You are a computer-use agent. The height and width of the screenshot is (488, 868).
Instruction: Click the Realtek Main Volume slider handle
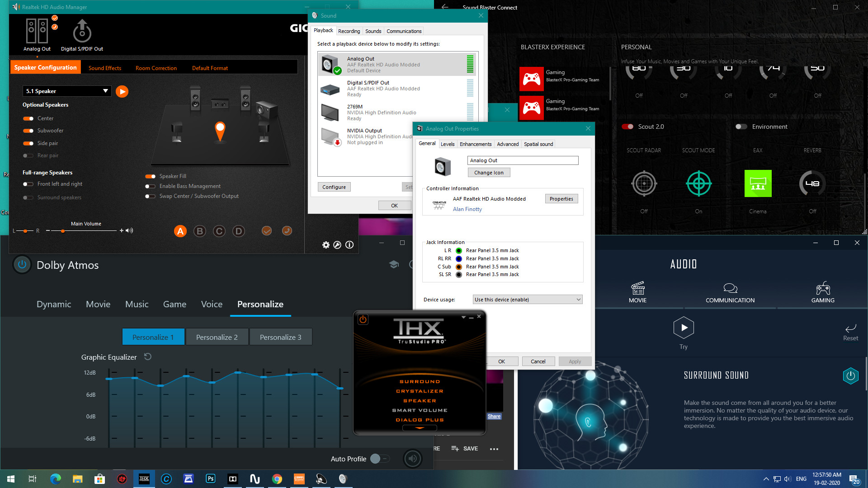pyautogui.click(x=63, y=231)
